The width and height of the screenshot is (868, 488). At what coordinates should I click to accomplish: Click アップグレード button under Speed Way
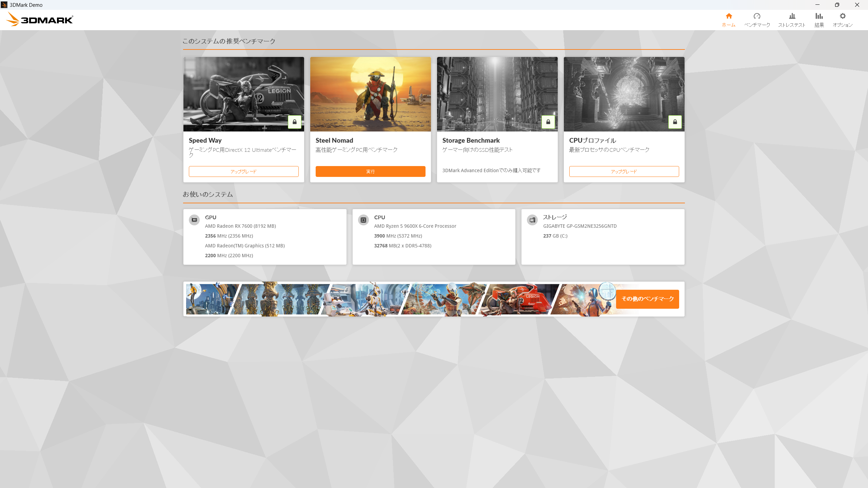[x=244, y=171]
